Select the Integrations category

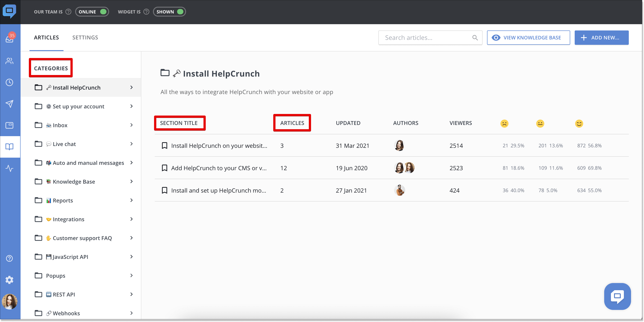click(81, 219)
